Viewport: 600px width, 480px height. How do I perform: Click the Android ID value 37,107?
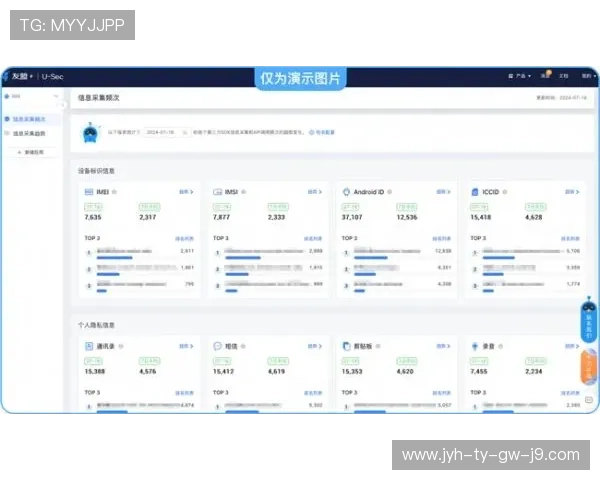[x=352, y=217]
